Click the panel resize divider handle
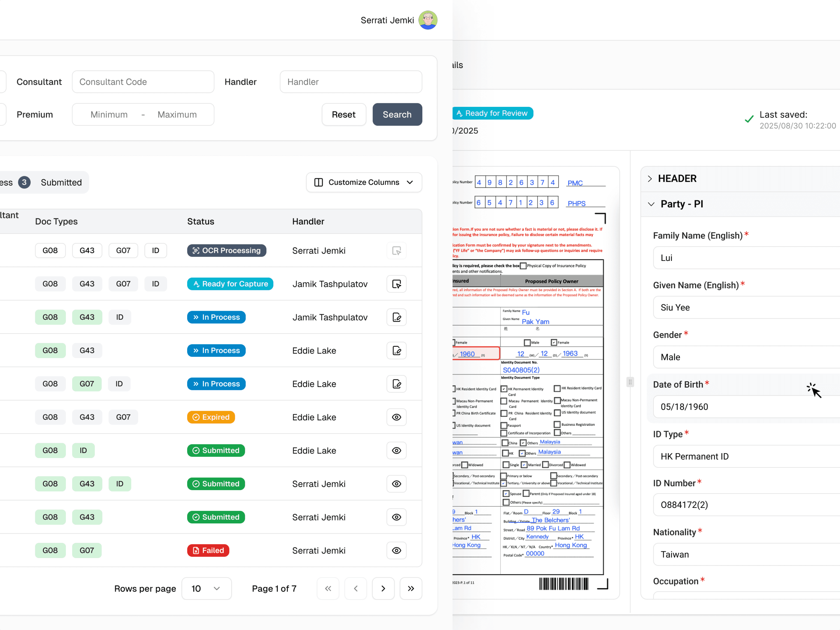This screenshot has height=630, width=840. coord(630,382)
